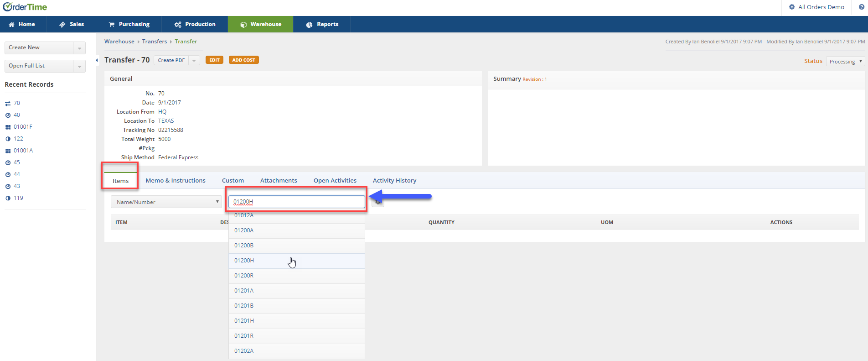
Task: Click the gear icon beside All Orders Demo
Action: [792, 7]
